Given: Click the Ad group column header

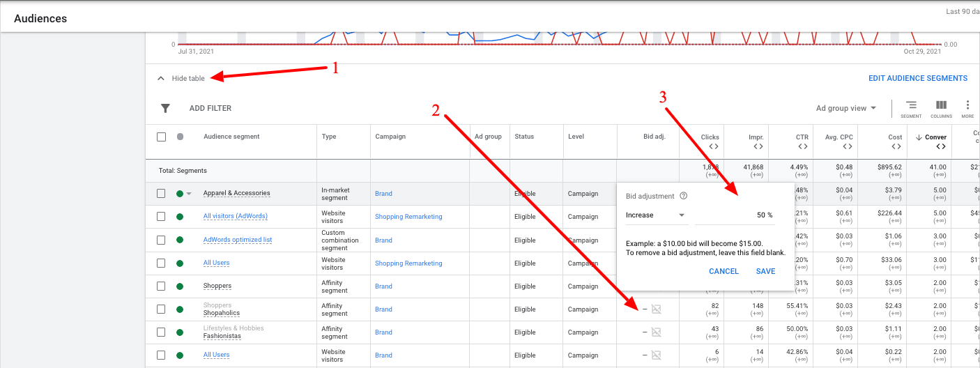Looking at the screenshot, I should (x=488, y=137).
